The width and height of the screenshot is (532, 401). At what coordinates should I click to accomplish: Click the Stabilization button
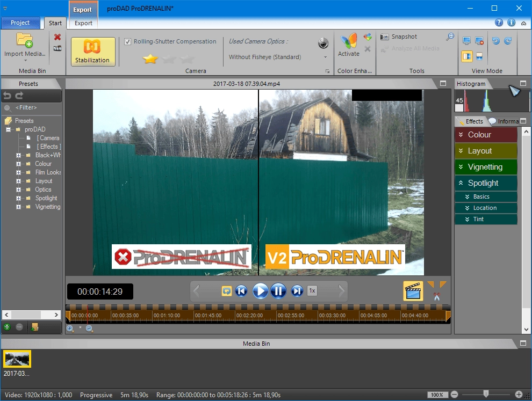pos(93,52)
